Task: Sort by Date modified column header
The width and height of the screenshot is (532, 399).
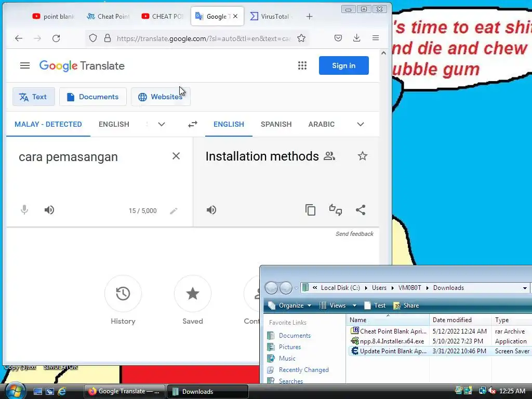Action: click(x=460, y=320)
